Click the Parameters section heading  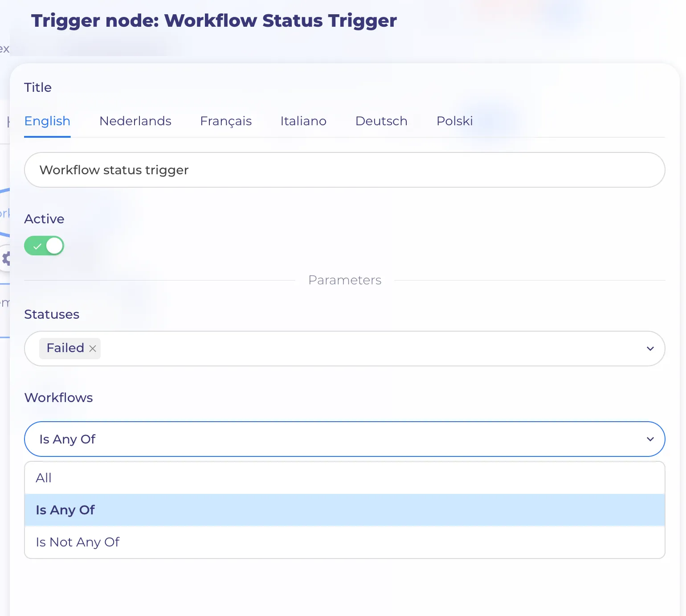(345, 280)
